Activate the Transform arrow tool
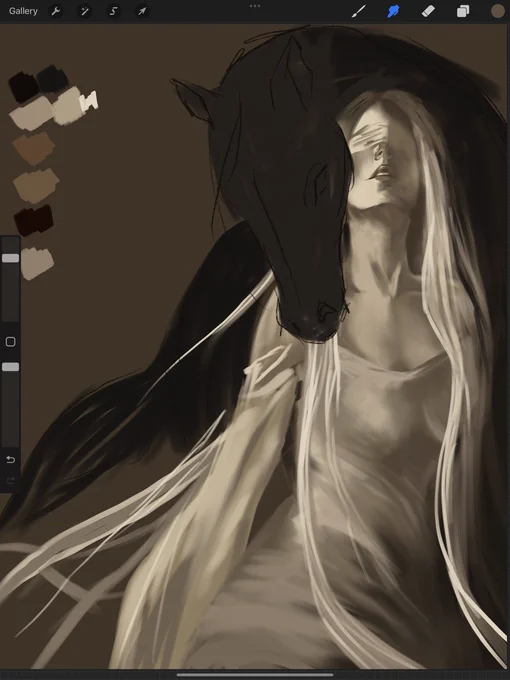 click(x=142, y=11)
